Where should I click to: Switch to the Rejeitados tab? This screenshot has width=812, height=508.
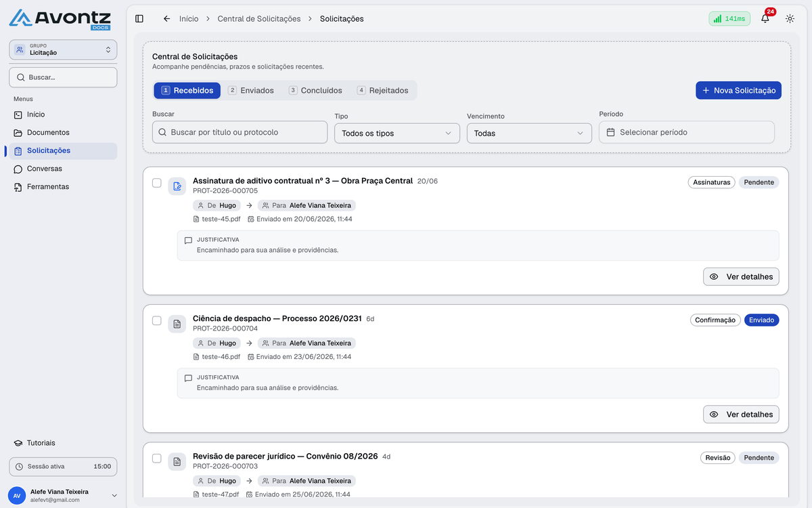[x=383, y=90]
